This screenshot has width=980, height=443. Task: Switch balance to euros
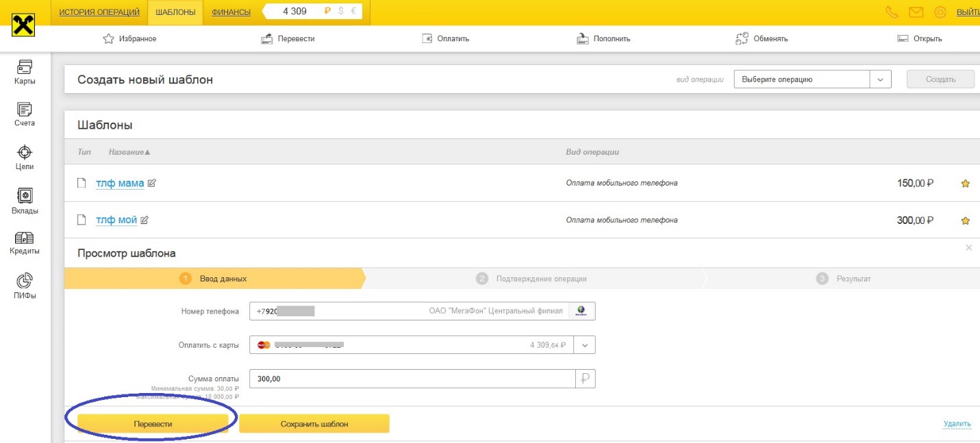point(353,12)
